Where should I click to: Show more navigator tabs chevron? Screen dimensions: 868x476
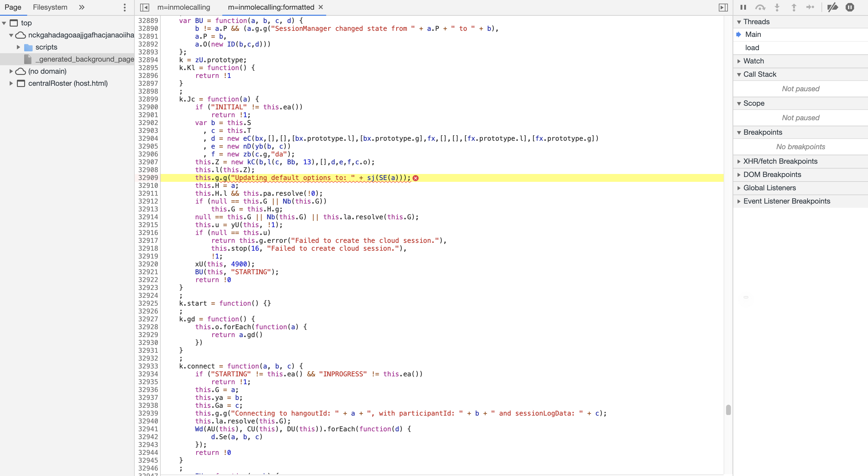point(82,7)
